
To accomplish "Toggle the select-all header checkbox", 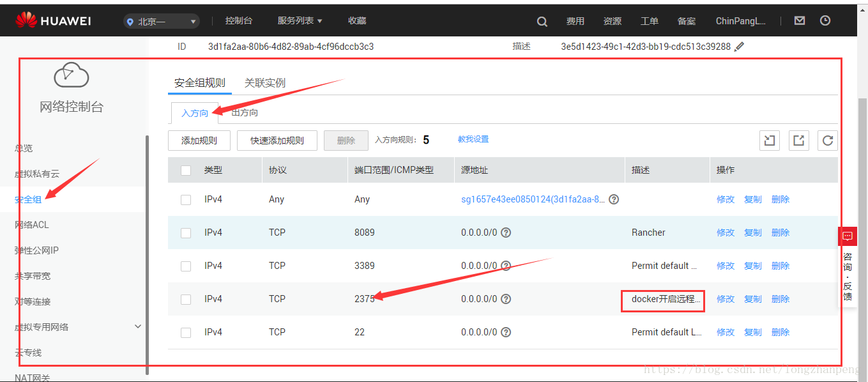I will click(186, 171).
